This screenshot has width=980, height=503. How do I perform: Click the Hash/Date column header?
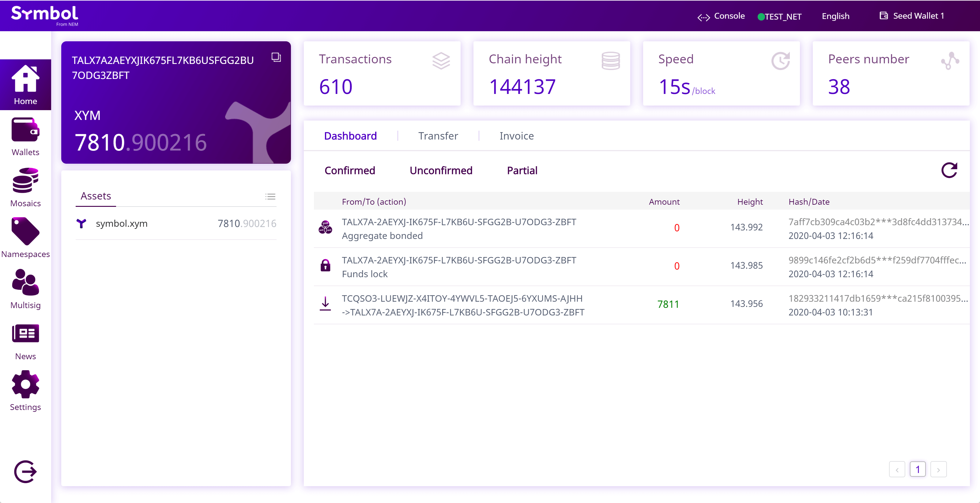coord(809,202)
